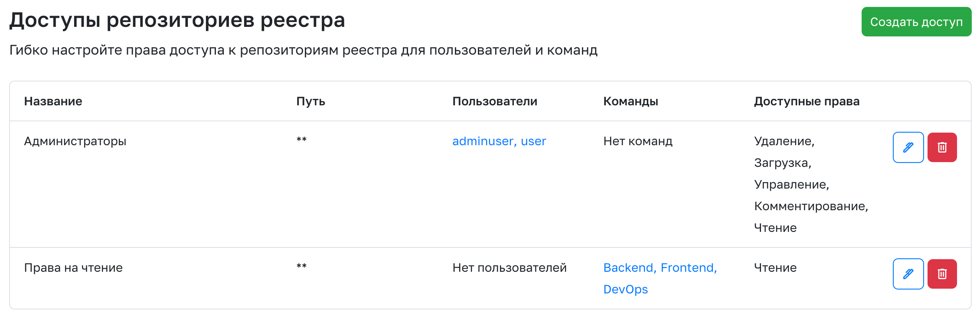Click the Доступные права column header
Image resolution: width=980 pixels, height=319 pixels.
tap(807, 101)
